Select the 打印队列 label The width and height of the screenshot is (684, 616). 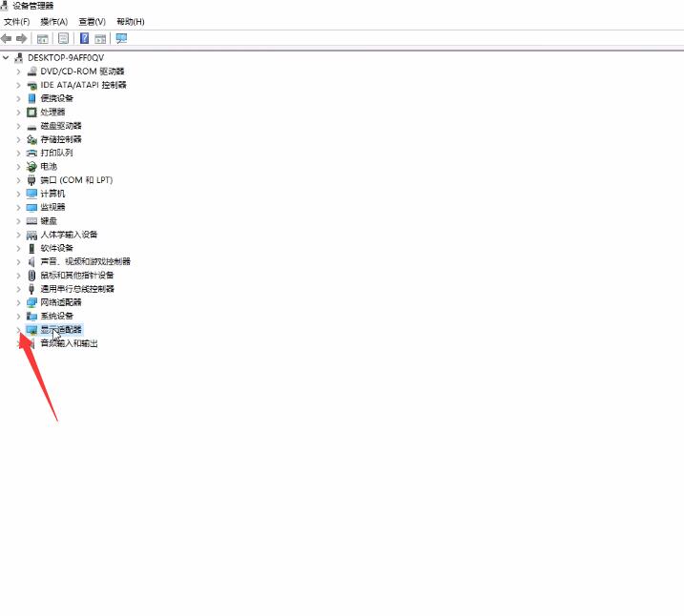56,153
